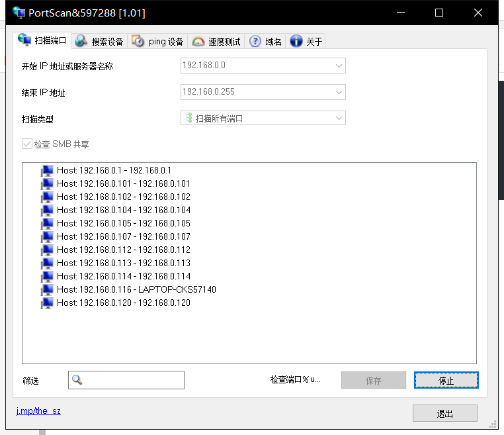The height and width of the screenshot is (435, 504).
Task: Click the 结束 IP 地址 label
Action: pos(44,93)
